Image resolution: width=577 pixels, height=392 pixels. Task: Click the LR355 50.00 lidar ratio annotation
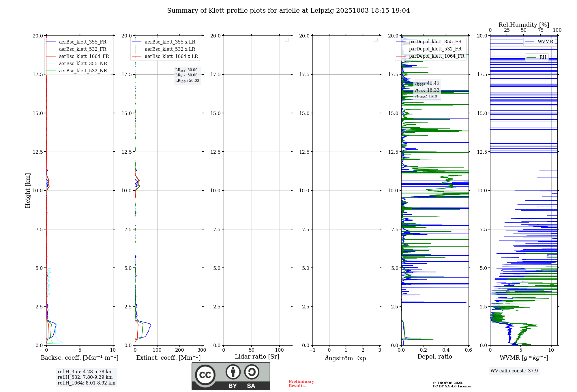186,70
